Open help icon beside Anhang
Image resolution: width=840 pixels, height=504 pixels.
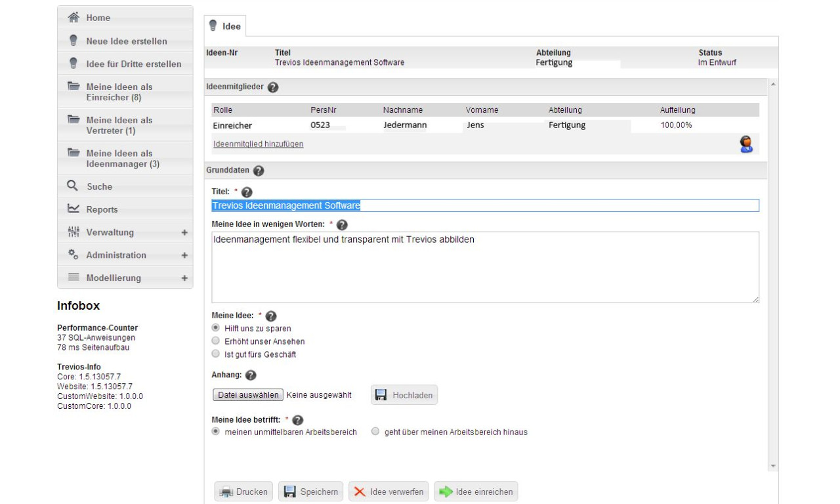[250, 376]
